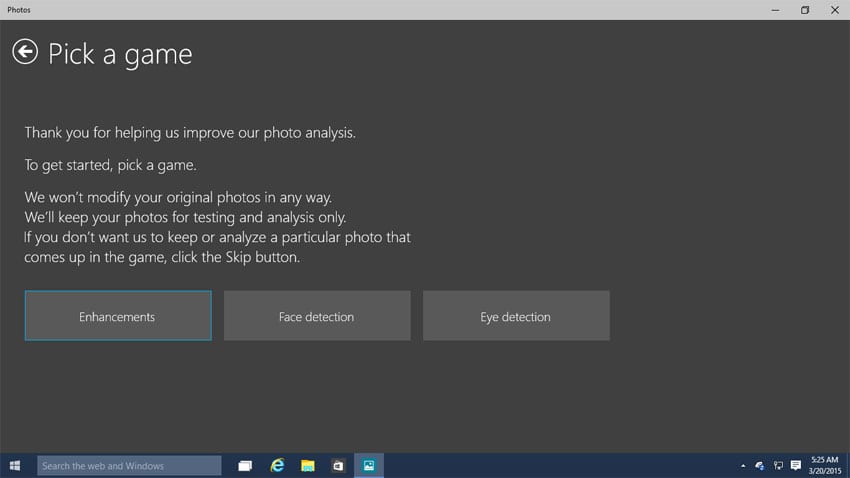Pick the Face detection game
The width and height of the screenshot is (850, 478).
316,316
